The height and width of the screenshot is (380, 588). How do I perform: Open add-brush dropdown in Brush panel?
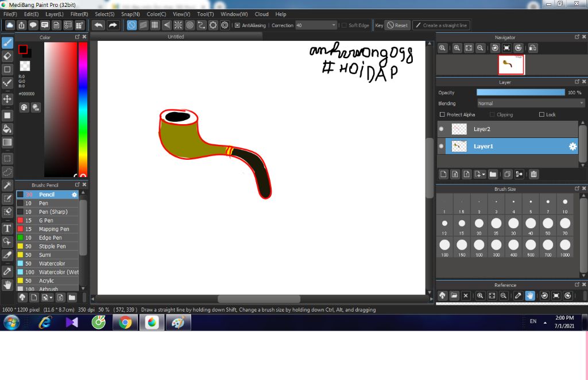click(51, 298)
